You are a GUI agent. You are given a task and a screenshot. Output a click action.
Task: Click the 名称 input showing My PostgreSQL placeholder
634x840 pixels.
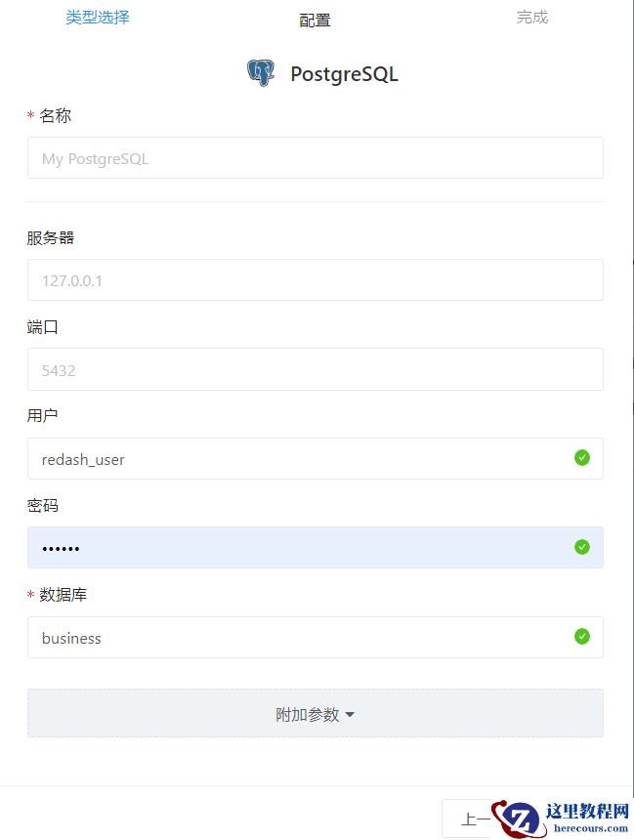coord(315,157)
